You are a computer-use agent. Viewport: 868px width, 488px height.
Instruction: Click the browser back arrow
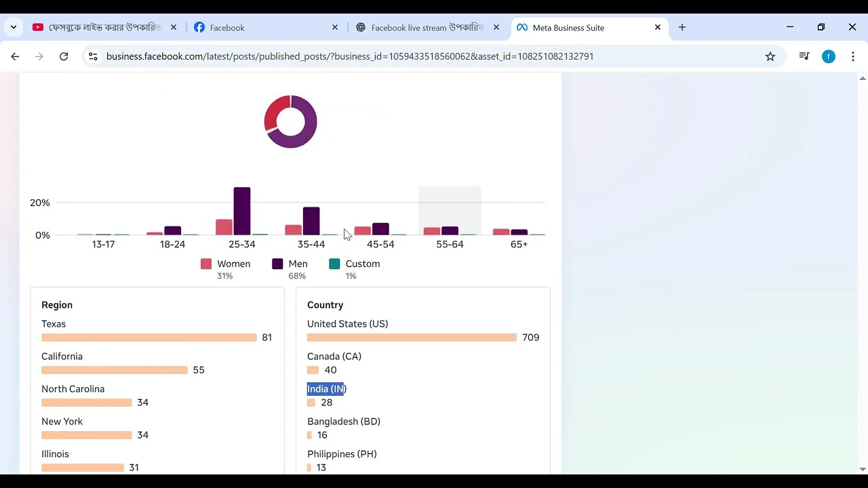point(15,56)
